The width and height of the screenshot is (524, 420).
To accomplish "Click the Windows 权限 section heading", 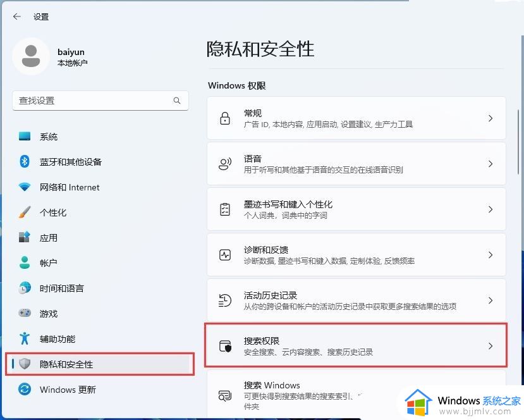I will click(236, 86).
